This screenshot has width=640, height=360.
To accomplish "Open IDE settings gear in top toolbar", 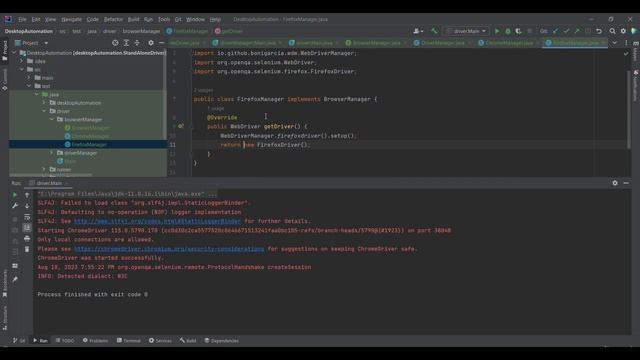I will (x=623, y=31).
